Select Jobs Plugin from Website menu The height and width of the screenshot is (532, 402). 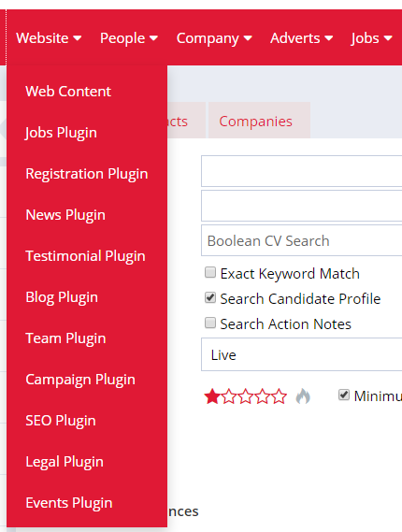[x=61, y=133]
